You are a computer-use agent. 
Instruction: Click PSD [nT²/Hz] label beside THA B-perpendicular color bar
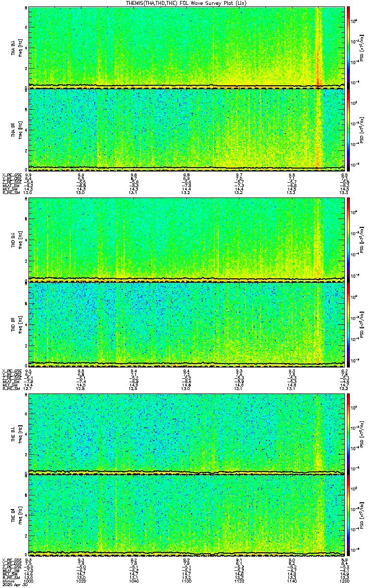361,47
